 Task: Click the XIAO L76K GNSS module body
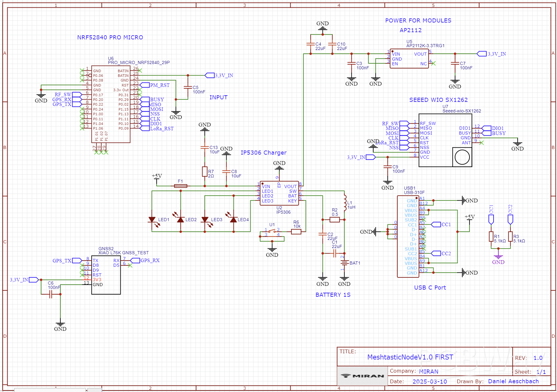pyautogui.click(x=106, y=275)
